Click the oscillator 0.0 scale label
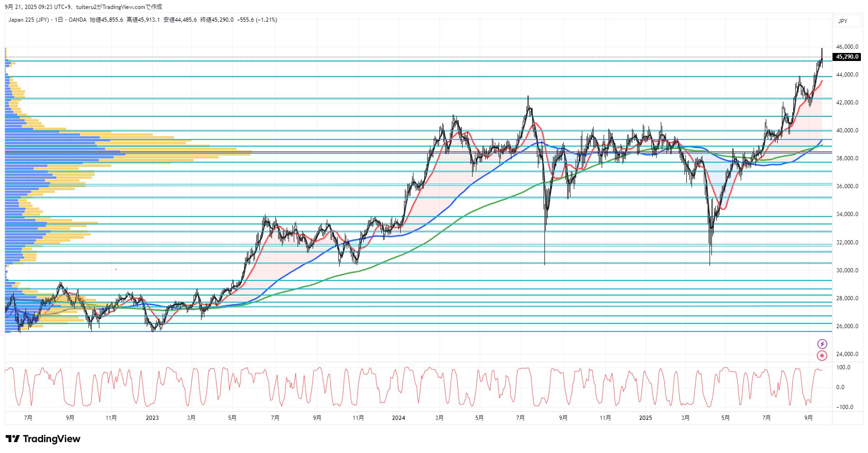Image resolution: width=868 pixels, height=453 pixels. (840, 387)
